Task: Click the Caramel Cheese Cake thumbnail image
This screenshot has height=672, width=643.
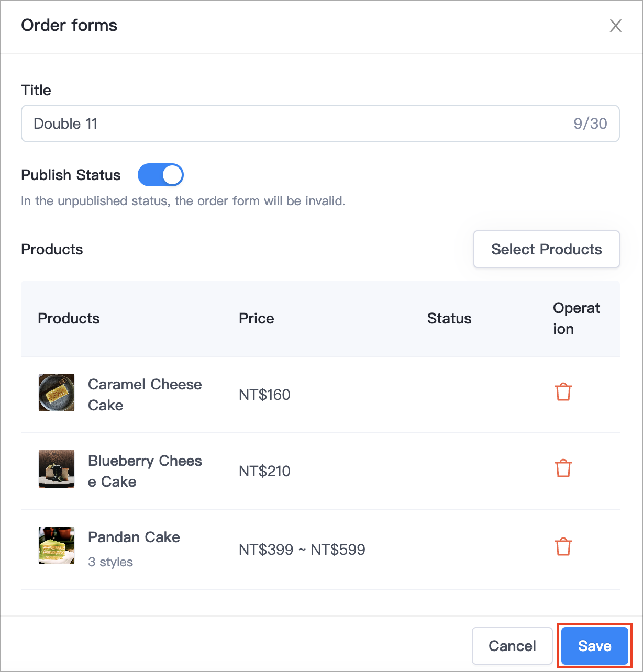Action: (56, 393)
